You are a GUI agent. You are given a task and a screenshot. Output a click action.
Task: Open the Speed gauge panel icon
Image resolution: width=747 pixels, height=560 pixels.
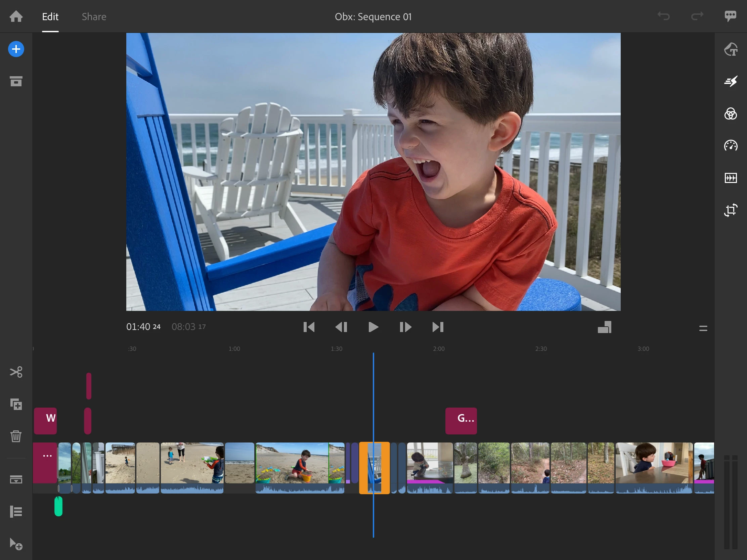click(731, 146)
